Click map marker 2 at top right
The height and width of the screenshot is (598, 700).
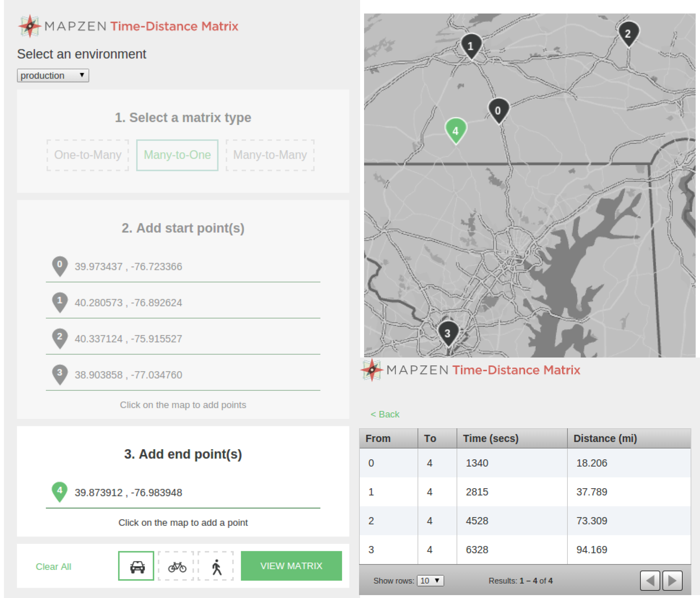[628, 33]
